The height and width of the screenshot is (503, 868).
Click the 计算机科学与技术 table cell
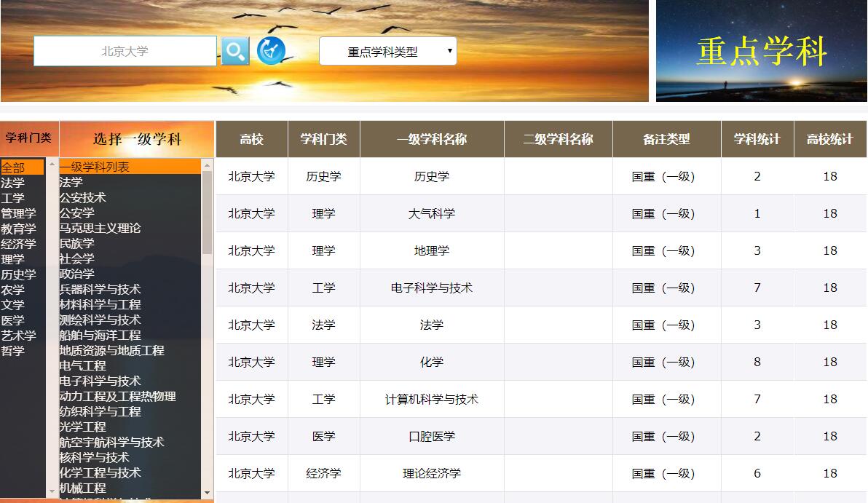(x=431, y=399)
